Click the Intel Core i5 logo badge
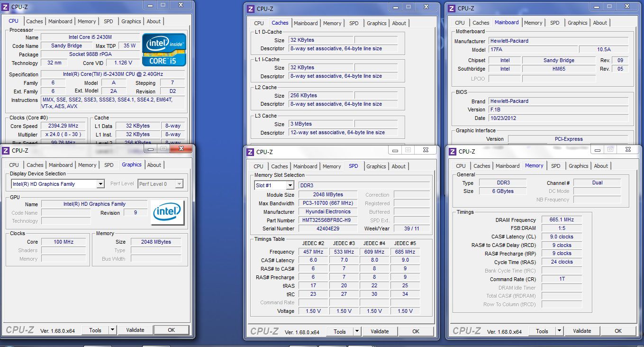 point(164,50)
